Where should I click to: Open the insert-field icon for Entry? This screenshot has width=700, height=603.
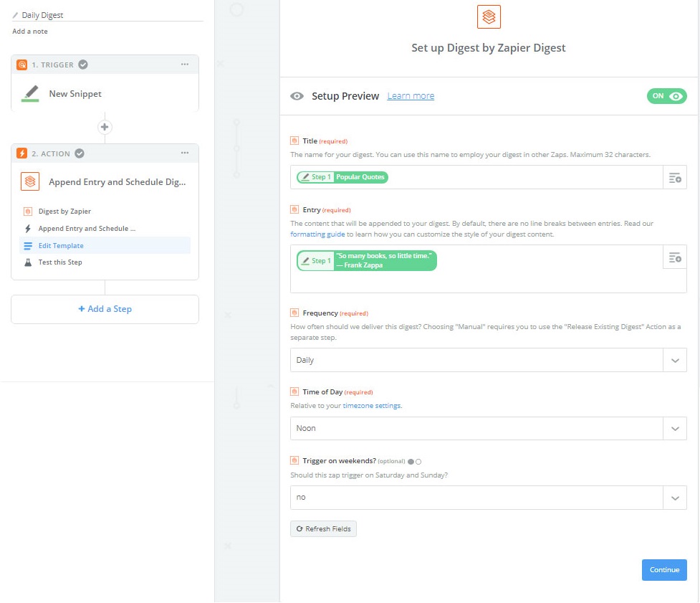(675, 257)
